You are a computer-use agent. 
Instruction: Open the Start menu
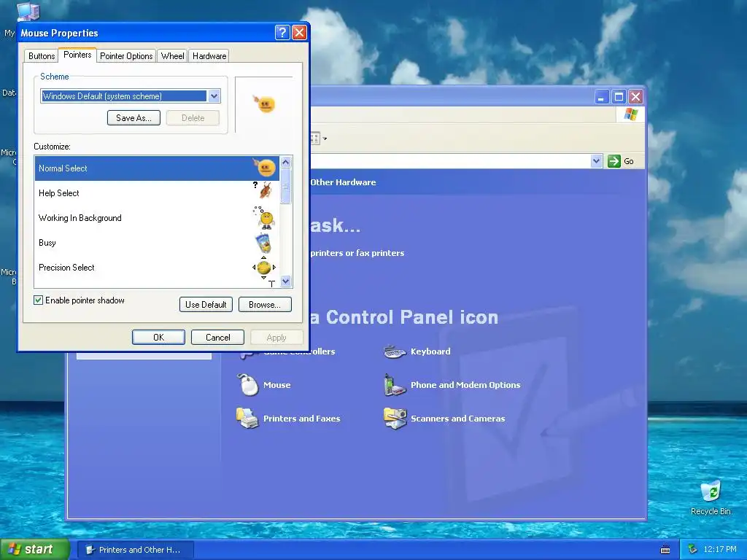(35, 549)
